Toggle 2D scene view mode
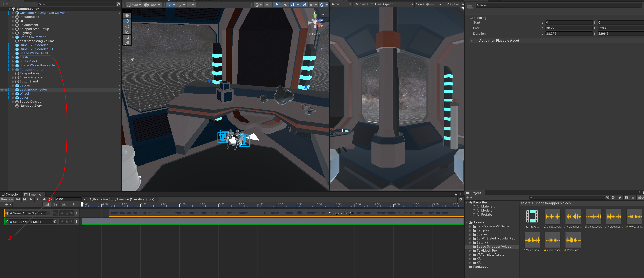This screenshot has width=644, height=278. click(x=268, y=5)
